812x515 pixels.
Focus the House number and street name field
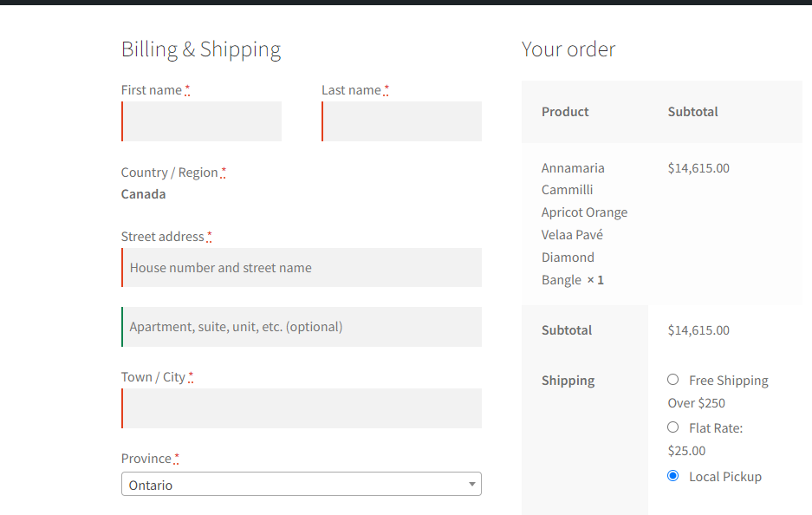coord(302,268)
